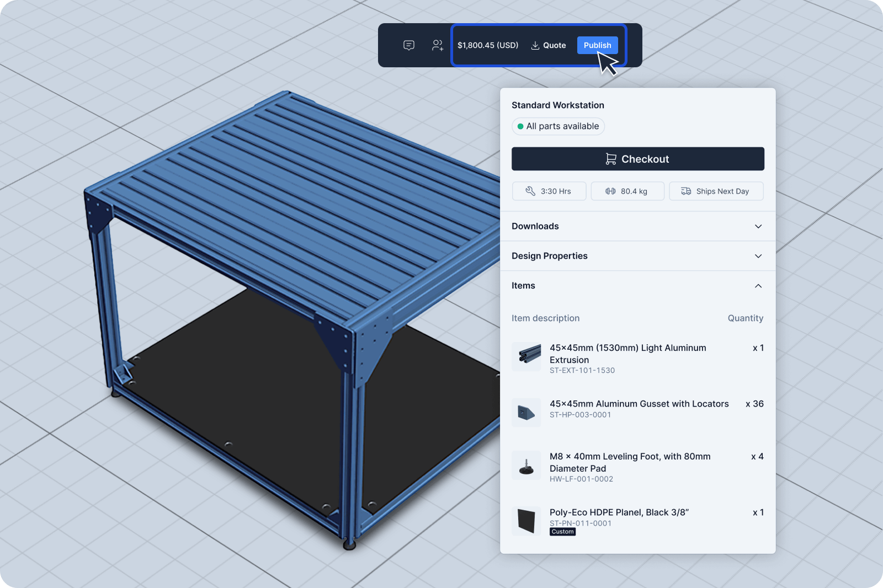This screenshot has height=588, width=883.
Task: Select the HDPE Panel thumbnail
Action: tap(526, 521)
